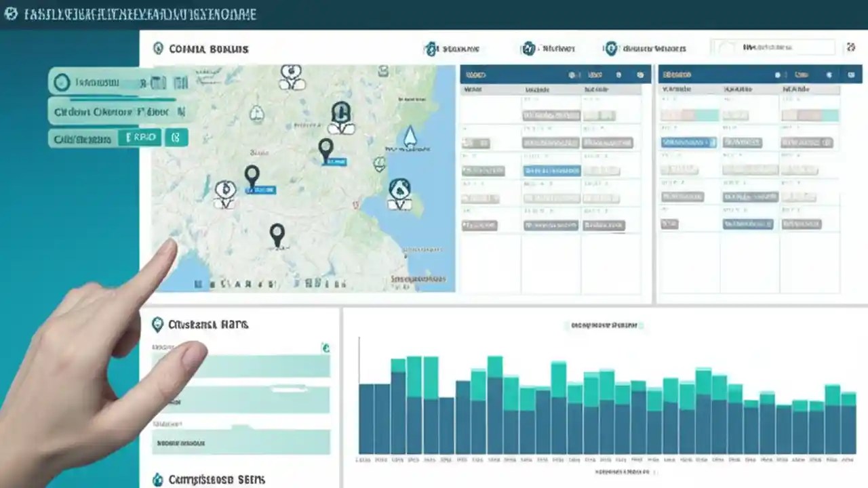The width and height of the screenshot is (868, 488).
Task: Click the shield icon in the header navigation
Action: point(610,49)
